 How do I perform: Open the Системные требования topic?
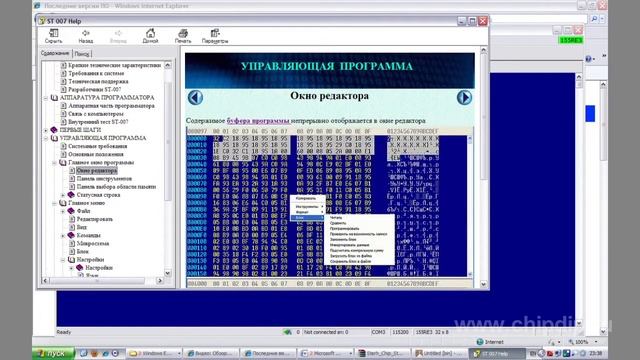[x=98, y=146]
